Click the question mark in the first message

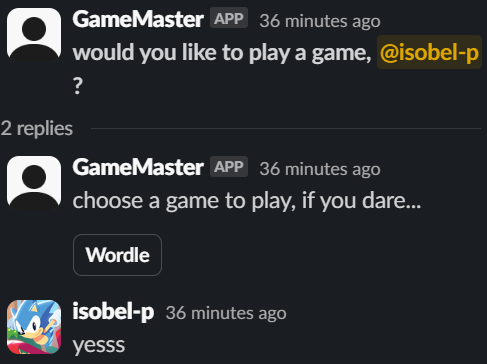[78, 86]
